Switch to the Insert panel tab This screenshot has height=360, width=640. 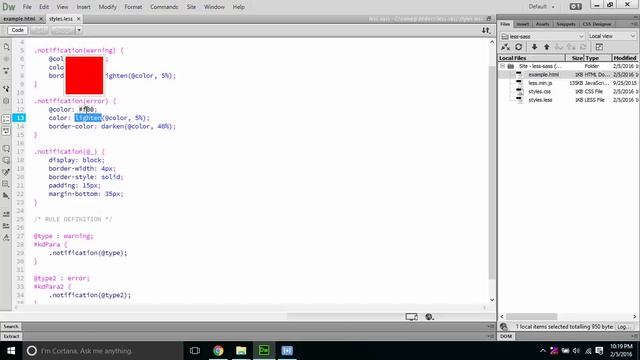point(522,24)
